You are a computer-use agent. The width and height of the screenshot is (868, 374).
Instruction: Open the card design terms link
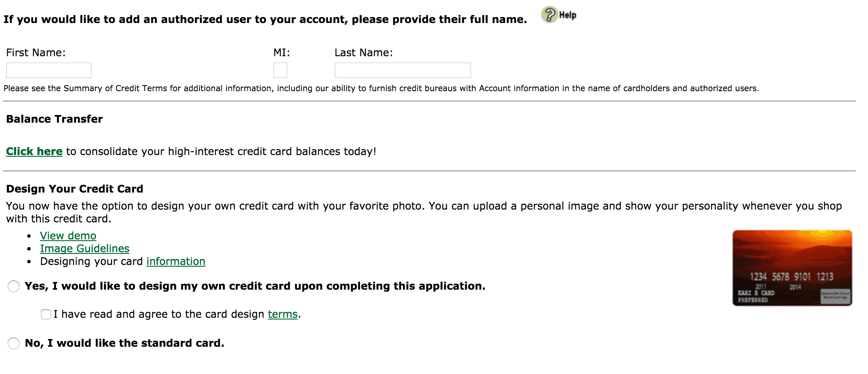pos(283,314)
